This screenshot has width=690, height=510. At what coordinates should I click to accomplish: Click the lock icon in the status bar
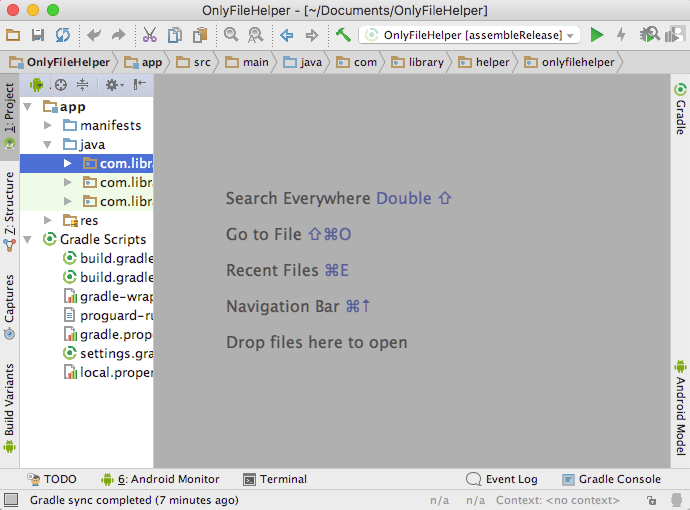pos(652,500)
